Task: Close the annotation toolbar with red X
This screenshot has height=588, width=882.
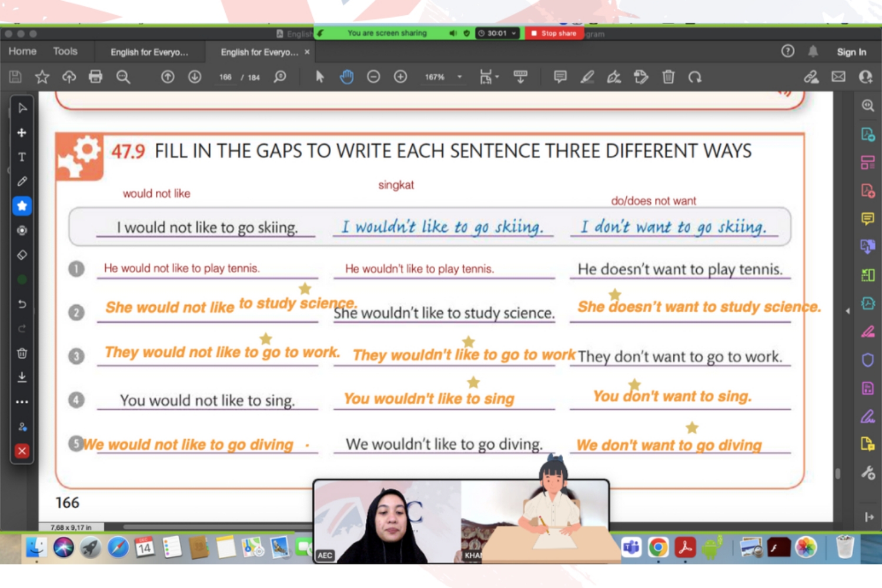Action: pyautogui.click(x=22, y=451)
